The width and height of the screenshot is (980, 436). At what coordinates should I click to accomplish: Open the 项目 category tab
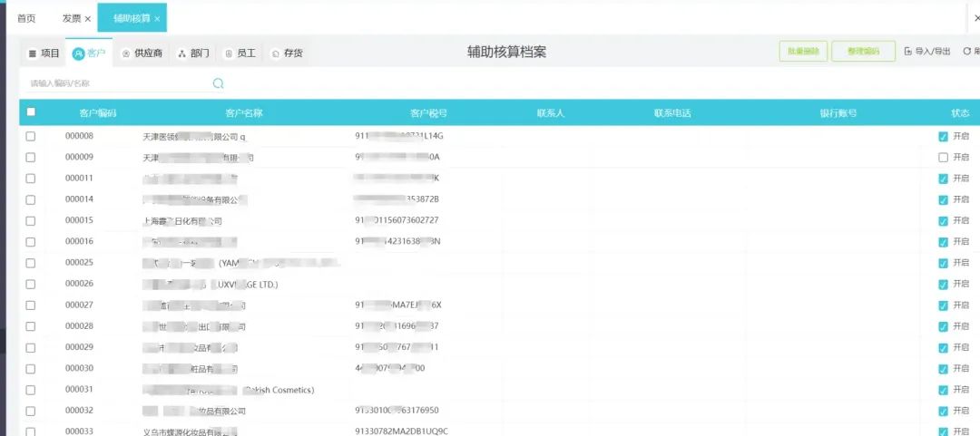click(x=44, y=53)
